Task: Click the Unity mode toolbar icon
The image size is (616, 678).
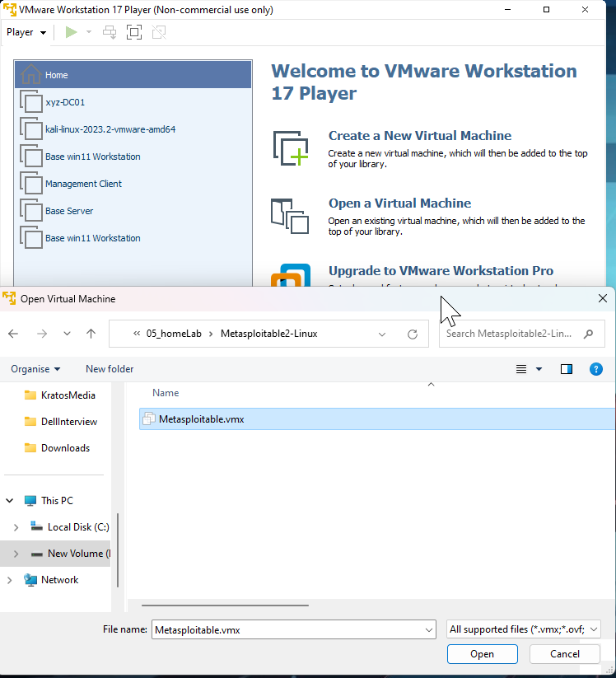Action: point(159,32)
